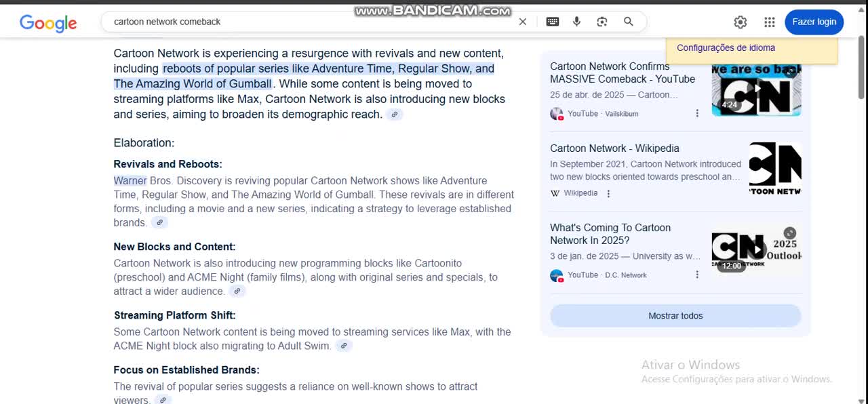Open source link after Focus on Established Brands
The width and height of the screenshot is (868, 404).
tap(162, 400)
